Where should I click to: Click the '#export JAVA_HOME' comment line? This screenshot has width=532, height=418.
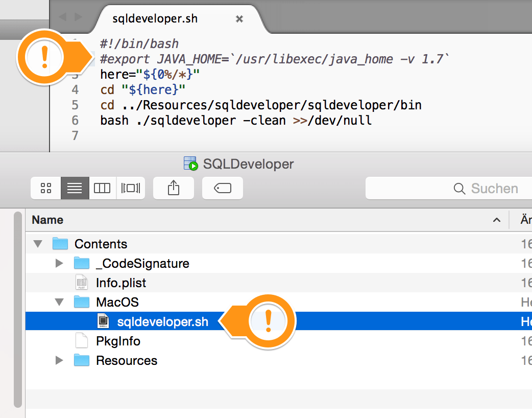point(275,59)
